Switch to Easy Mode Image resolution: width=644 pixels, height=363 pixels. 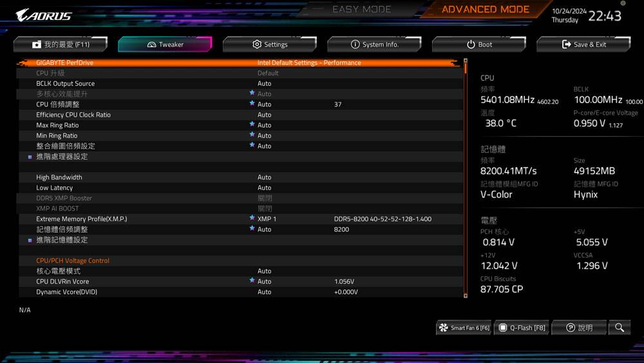[361, 9]
